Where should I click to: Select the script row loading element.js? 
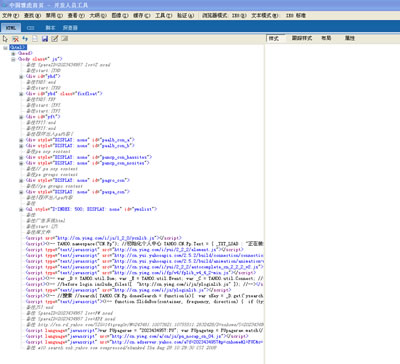pos(135,250)
